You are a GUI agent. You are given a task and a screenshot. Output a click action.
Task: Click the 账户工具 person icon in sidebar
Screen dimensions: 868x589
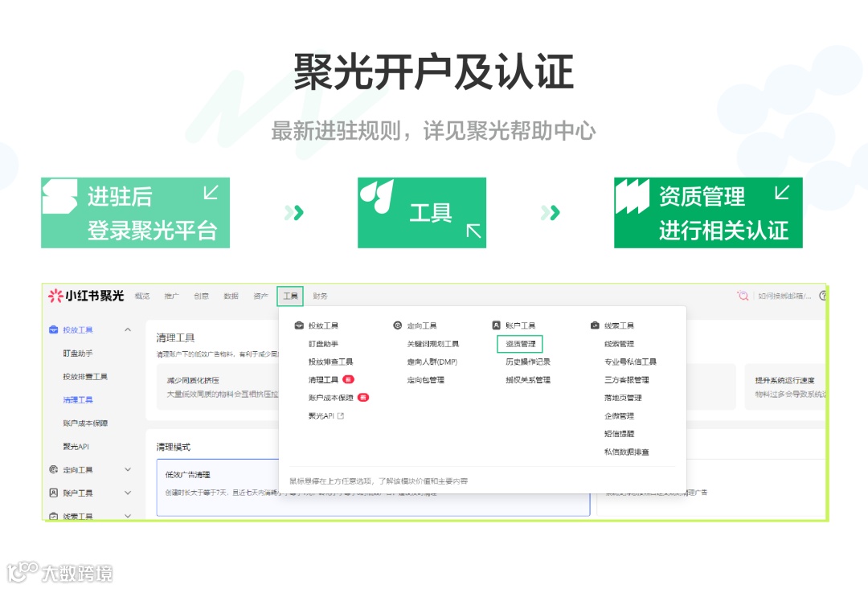[54, 493]
